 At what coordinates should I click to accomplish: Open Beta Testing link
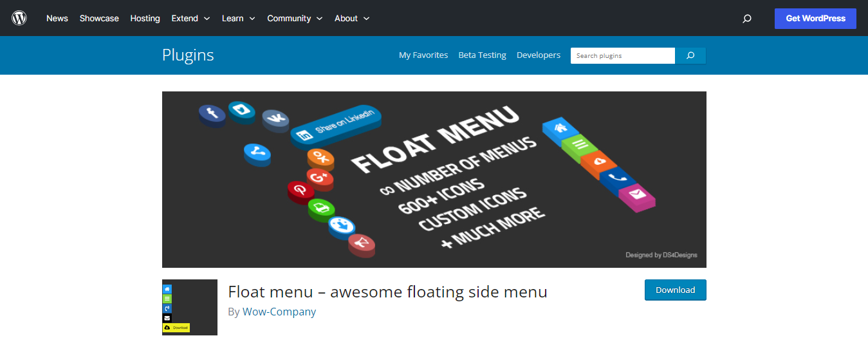pyautogui.click(x=482, y=55)
